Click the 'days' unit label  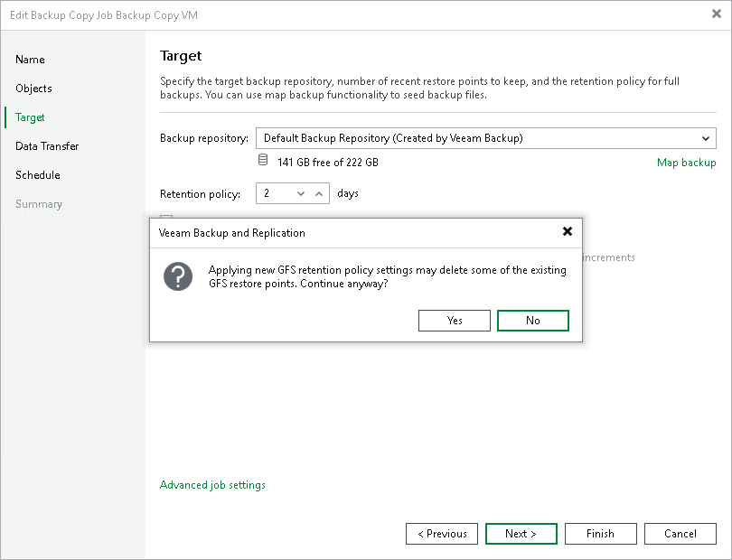(x=348, y=193)
